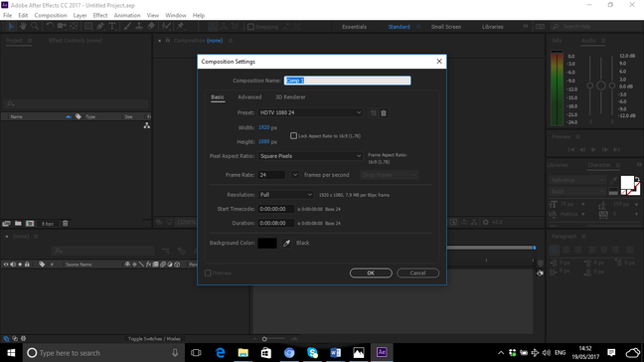Click the timeline zoom slider handle
Screen dimensions: 644x362
[264, 339]
